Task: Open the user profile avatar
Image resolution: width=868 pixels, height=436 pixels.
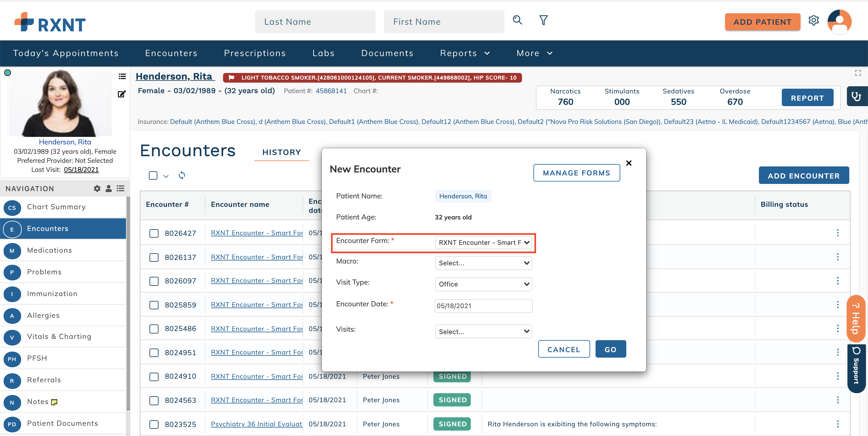Action: pos(839,22)
